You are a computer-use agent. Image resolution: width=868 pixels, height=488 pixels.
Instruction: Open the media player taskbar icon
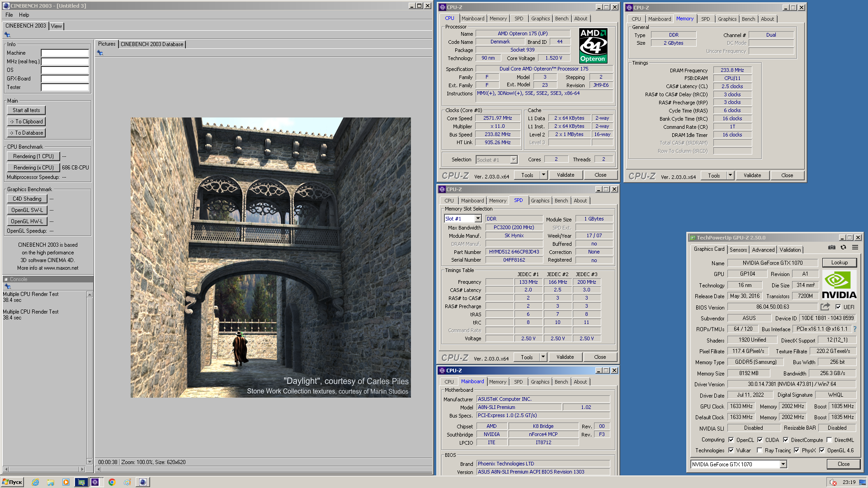click(66, 482)
